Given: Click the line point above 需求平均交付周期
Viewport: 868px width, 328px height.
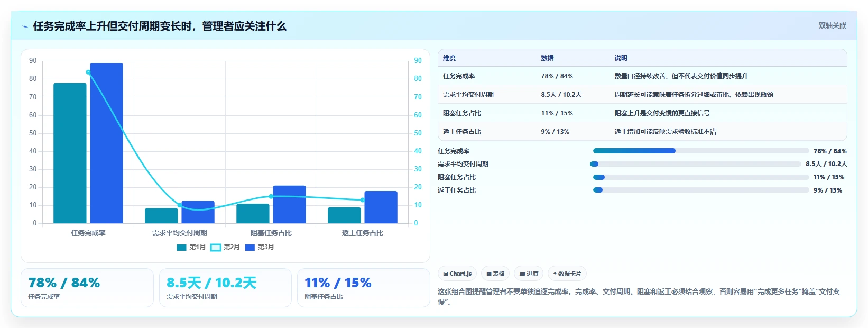Looking at the screenshot, I should pos(180,205).
